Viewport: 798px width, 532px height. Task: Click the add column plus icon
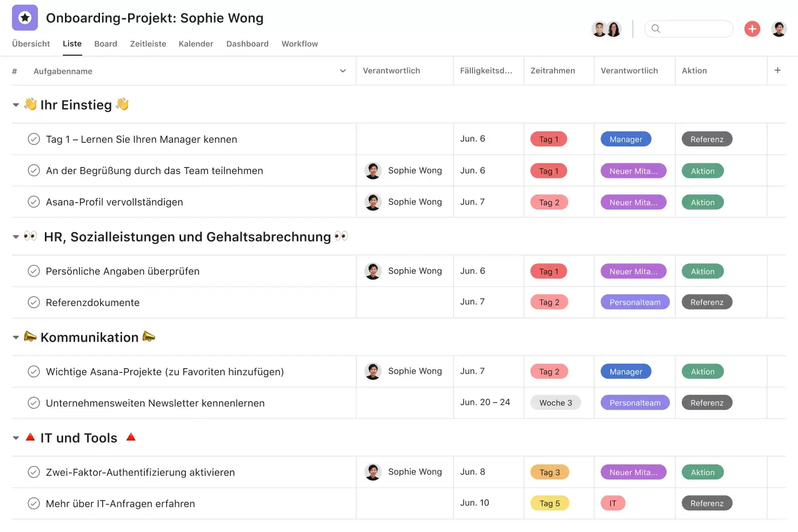777,70
